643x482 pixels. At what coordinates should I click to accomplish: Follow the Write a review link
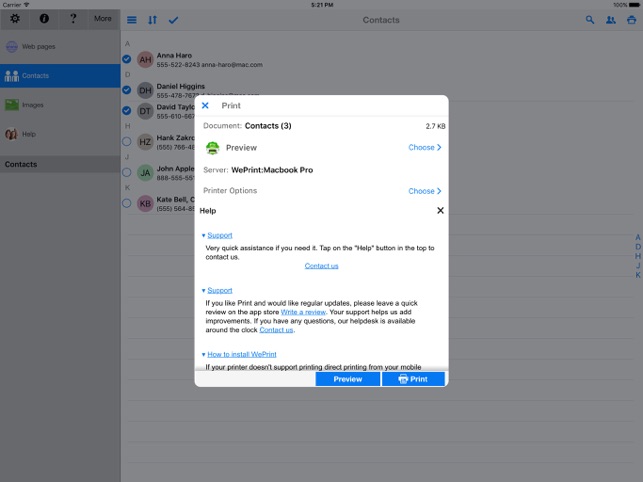301,310
